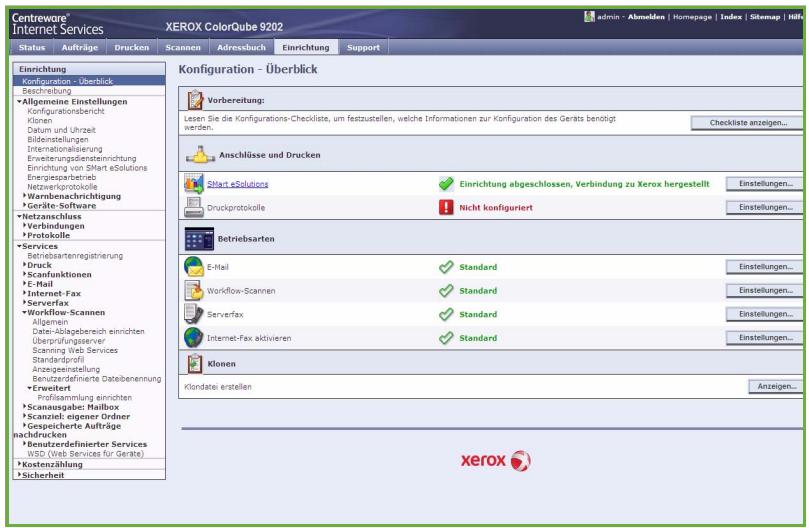The height and width of the screenshot is (528, 809).
Task: Open Datei-Ablagebereich einrichten entry
Action: point(88,331)
